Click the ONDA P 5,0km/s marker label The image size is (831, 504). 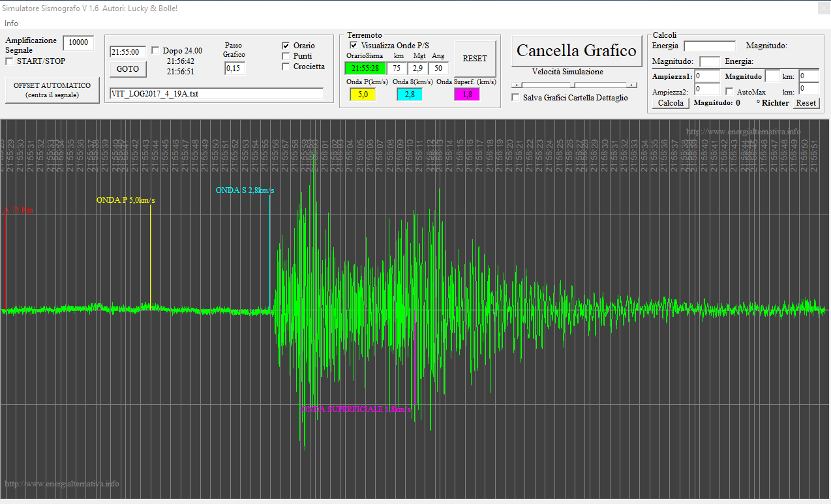[126, 200]
